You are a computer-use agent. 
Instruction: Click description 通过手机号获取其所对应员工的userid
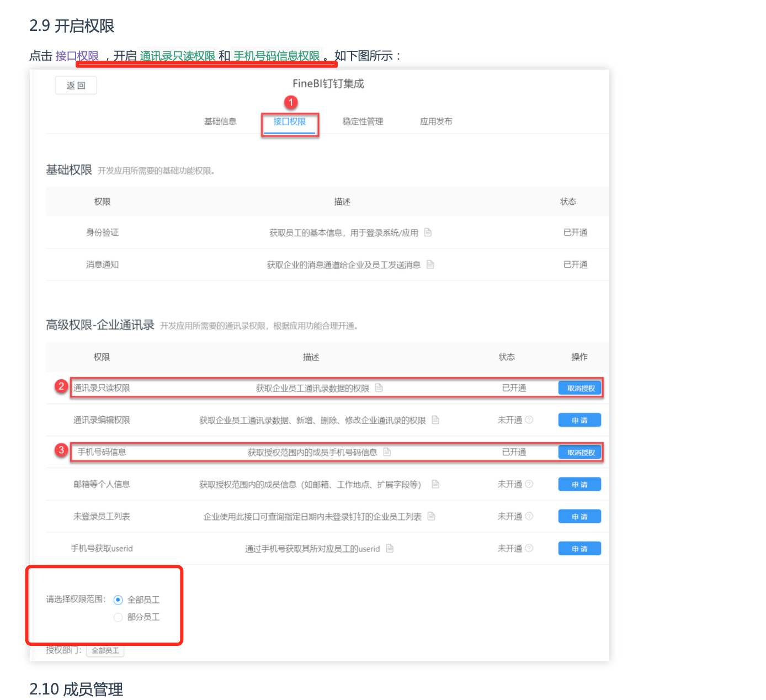point(312,548)
